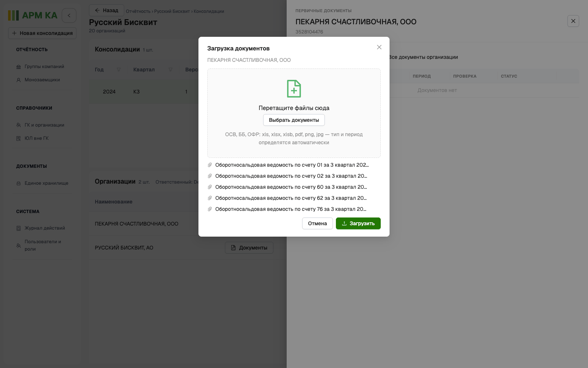Click the green add-file icon in drop zone
The image size is (588, 368).
tap(294, 89)
